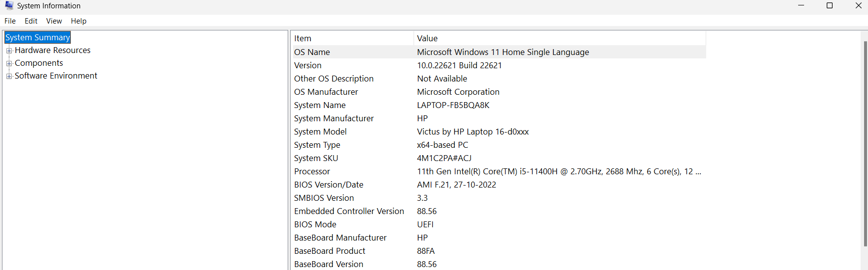Expand the Components tree node
868x270 pixels.
coord(9,63)
